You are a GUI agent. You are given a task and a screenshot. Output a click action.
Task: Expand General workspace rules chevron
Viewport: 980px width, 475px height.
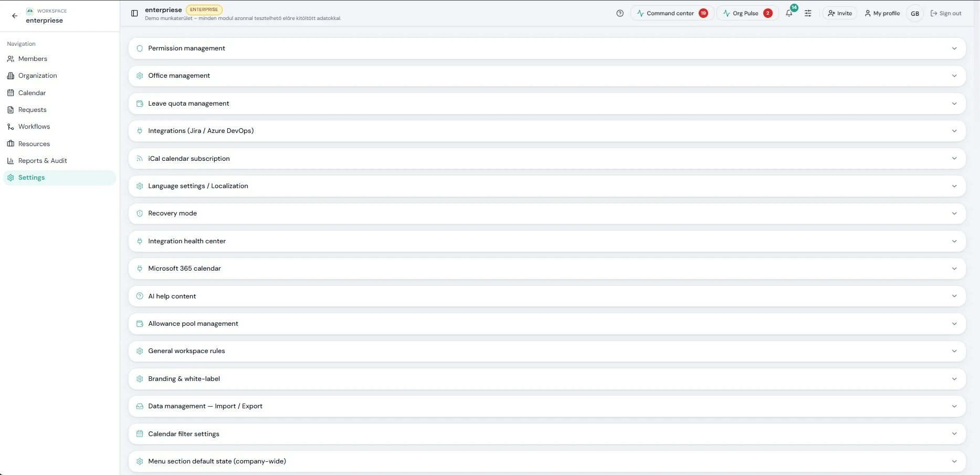pyautogui.click(x=954, y=351)
